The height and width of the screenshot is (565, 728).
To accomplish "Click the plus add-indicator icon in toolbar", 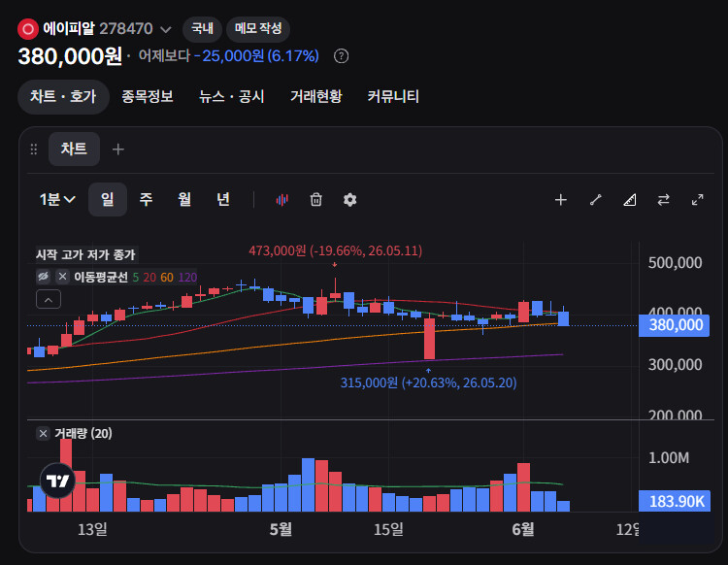I will (x=561, y=200).
